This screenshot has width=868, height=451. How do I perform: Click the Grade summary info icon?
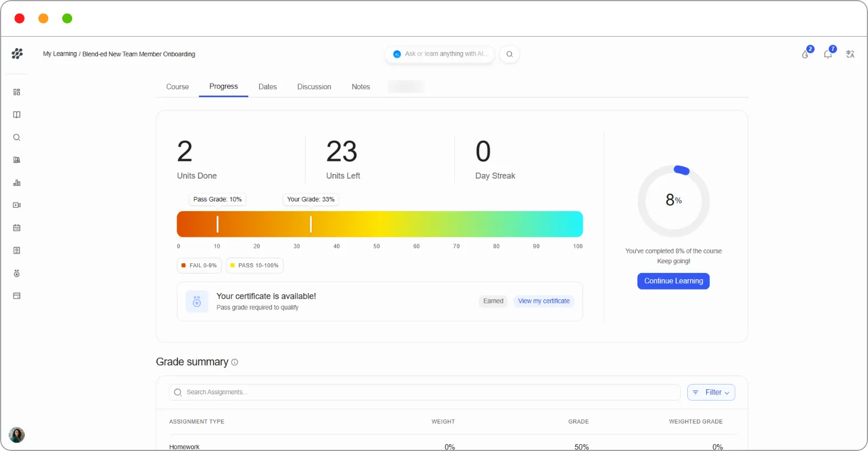pos(235,362)
